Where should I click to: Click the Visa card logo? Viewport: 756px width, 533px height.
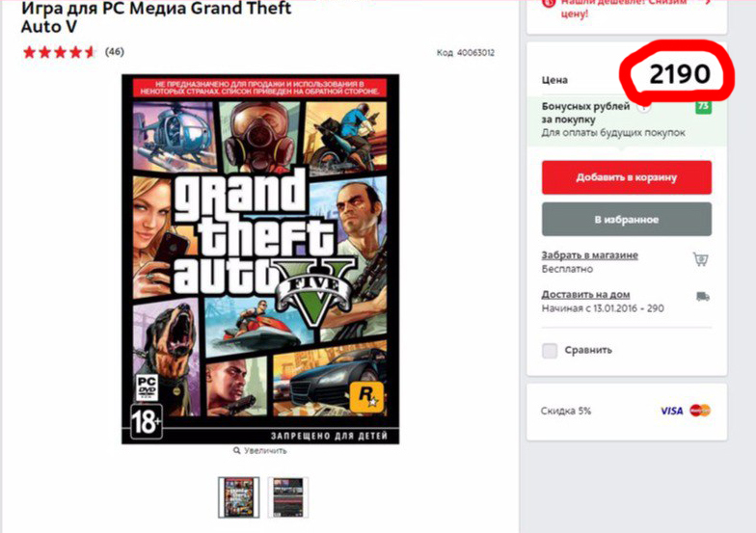point(671,411)
